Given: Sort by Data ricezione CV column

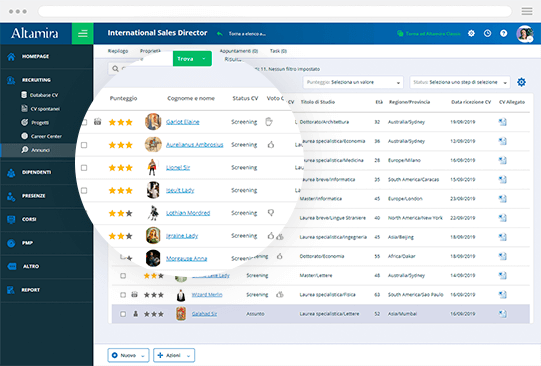Looking at the screenshot, I should (471, 102).
